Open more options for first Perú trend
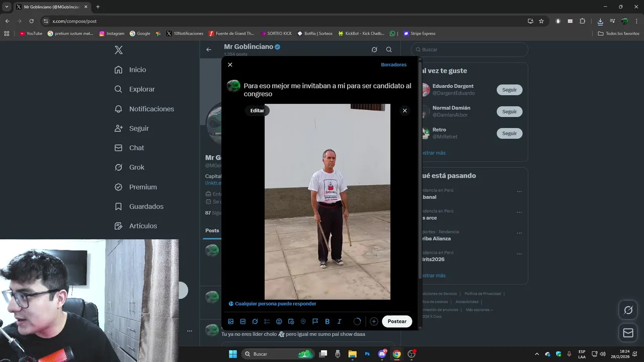This screenshot has width=644, height=362. 519,192
